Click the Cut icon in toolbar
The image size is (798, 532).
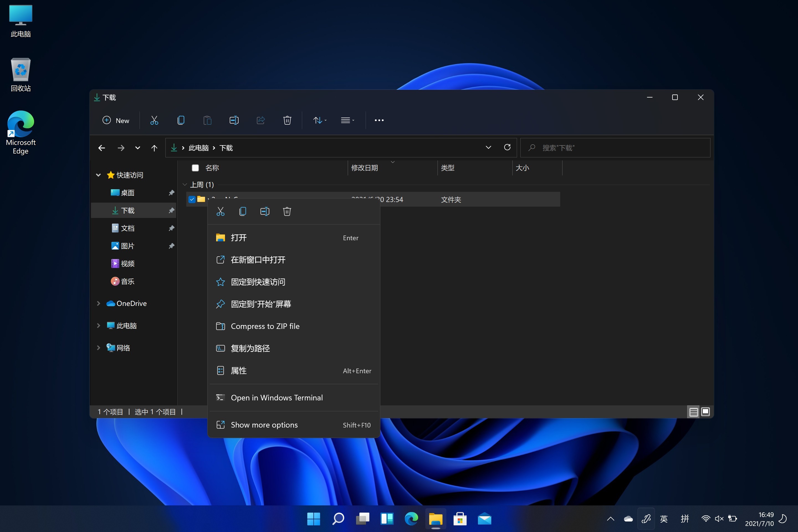click(x=154, y=120)
